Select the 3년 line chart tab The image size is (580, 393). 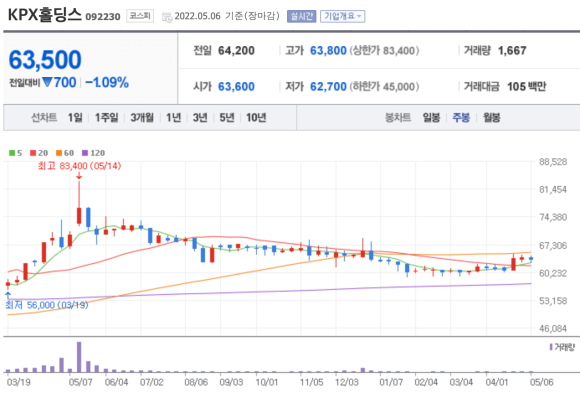tap(200, 118)
